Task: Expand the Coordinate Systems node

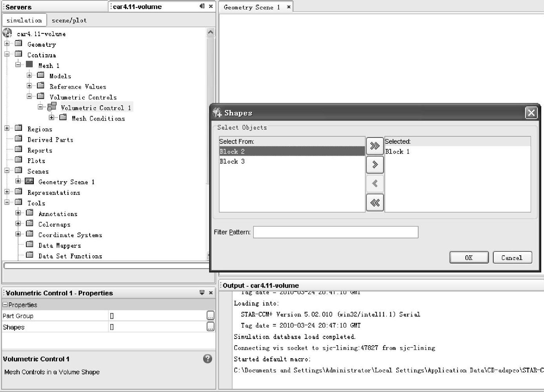Action: (18, 234)
